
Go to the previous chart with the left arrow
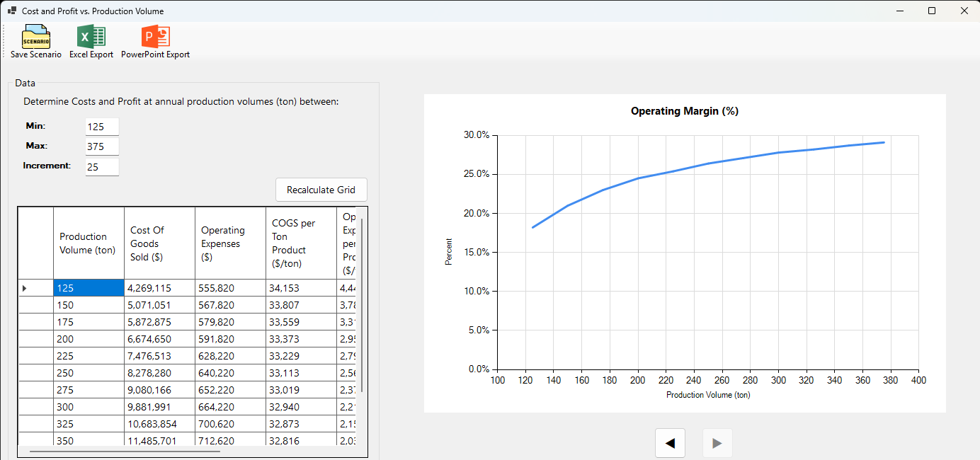click(670, 443)
